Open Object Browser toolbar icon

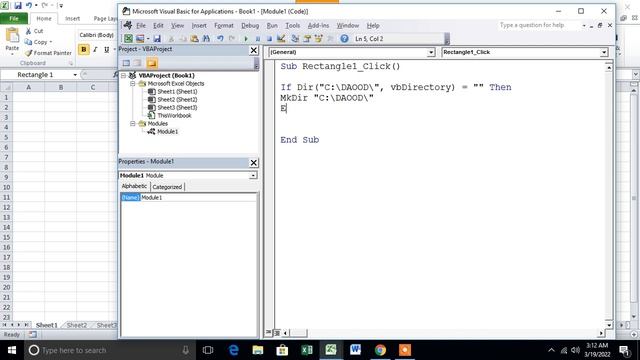tap(318, 39)
